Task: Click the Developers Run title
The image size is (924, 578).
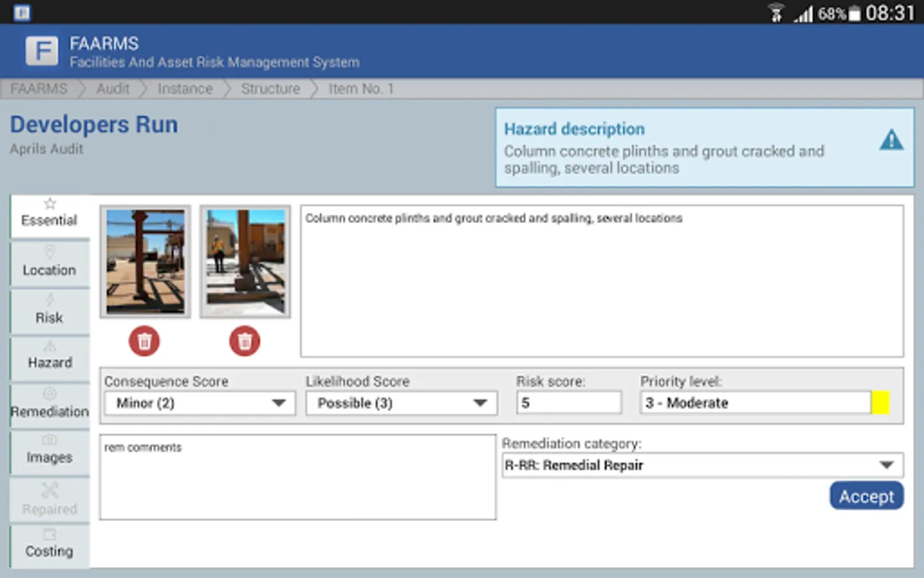Action: (94, 125)
